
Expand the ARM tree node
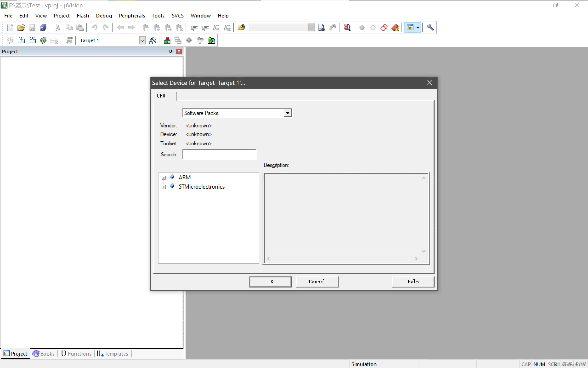point(164,178)
